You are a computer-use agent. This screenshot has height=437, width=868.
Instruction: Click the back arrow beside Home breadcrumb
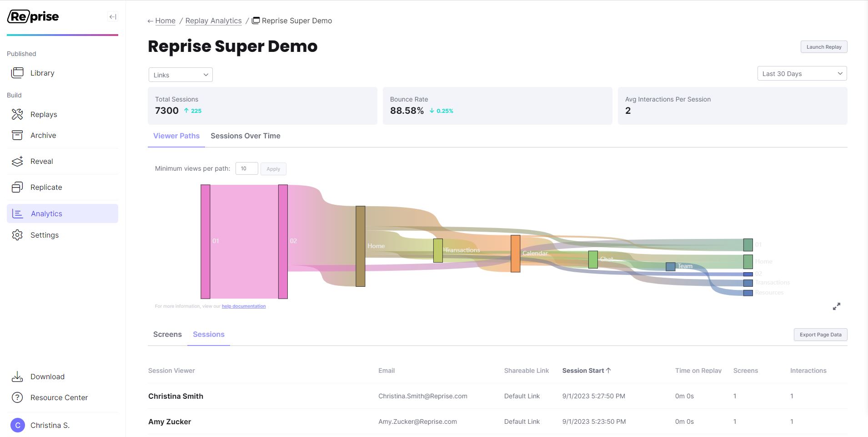point(150,21)
